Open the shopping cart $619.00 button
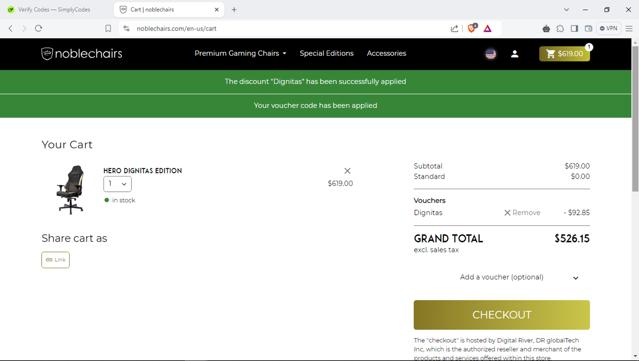This screenshot has height=361, width=639. pos(564,54)
